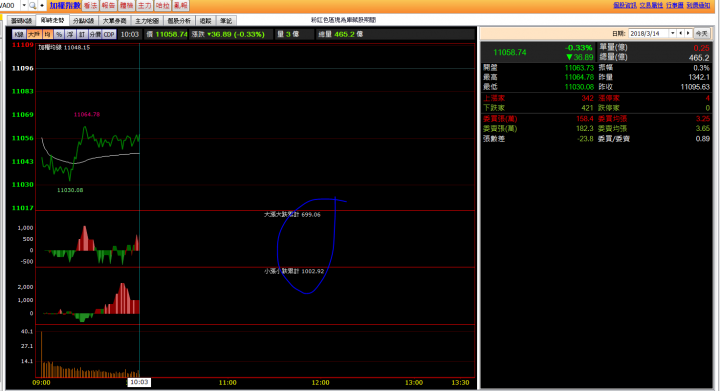This screenshot has height=391, width=720.
Task: Click the stock code input field
Action: click(10, 6)
